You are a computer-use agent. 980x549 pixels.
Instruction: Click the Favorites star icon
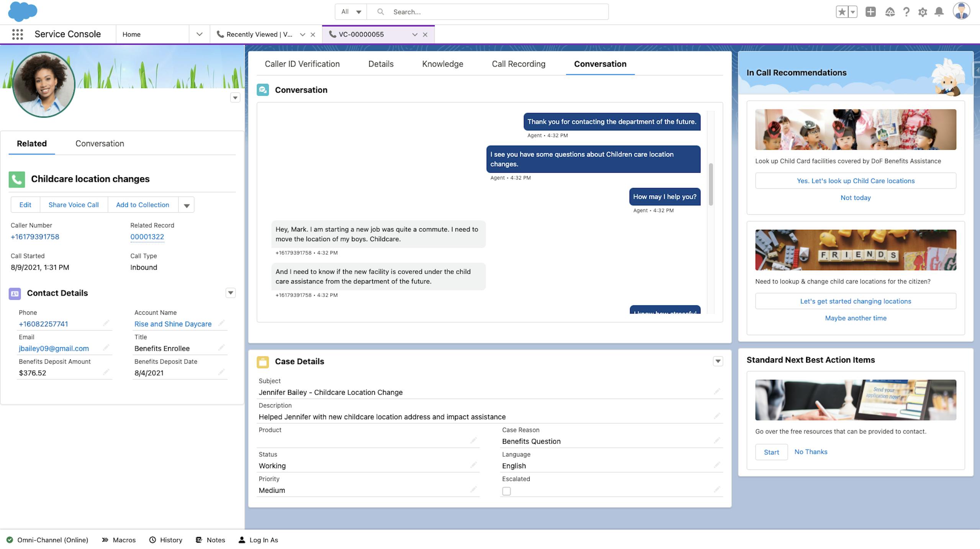(842, 12)
